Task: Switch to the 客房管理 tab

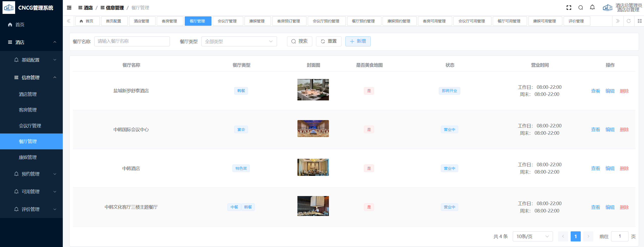Action: [x=169, y=21]
